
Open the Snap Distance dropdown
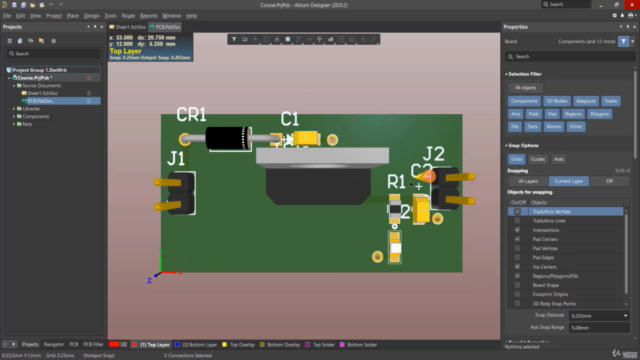625,316
